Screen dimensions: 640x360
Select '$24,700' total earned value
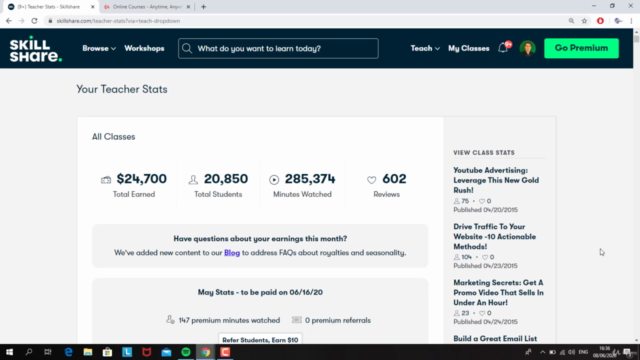click(142, 179)
